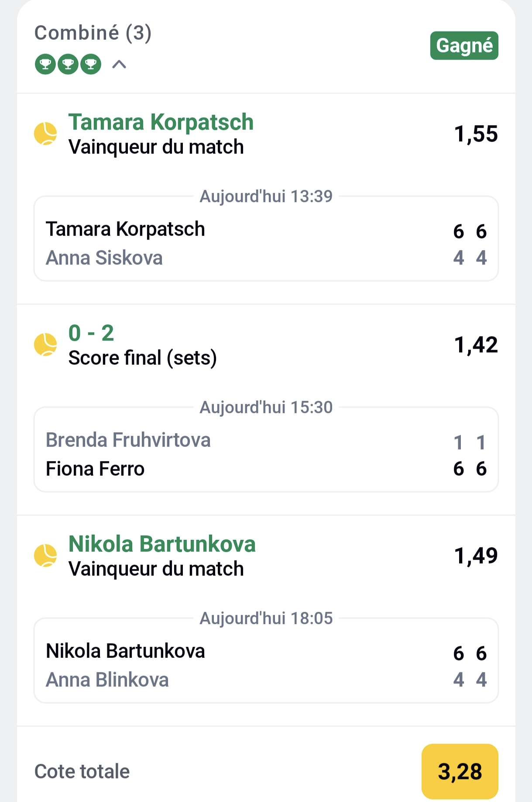Open the Korpatsch vs Siskova match card

[266, 243]
